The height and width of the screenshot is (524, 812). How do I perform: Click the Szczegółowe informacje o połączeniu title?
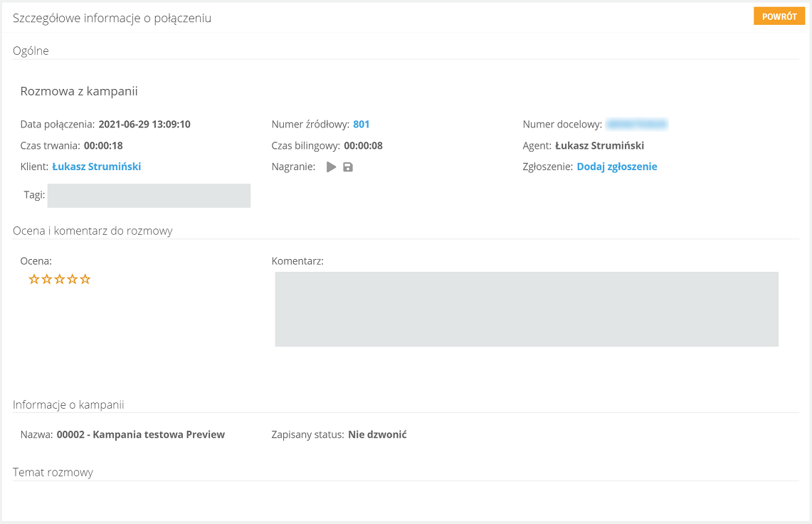112,18
